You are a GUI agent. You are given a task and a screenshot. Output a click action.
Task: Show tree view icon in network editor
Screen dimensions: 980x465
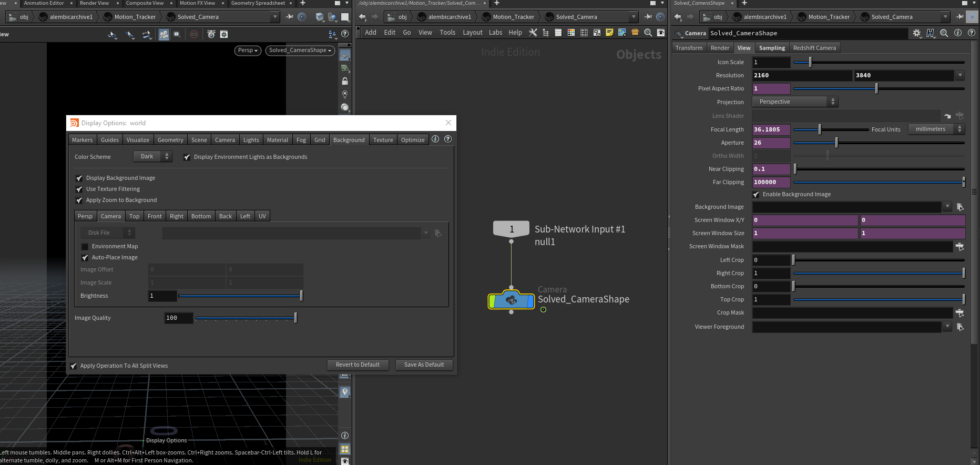[x=546, y=33]
